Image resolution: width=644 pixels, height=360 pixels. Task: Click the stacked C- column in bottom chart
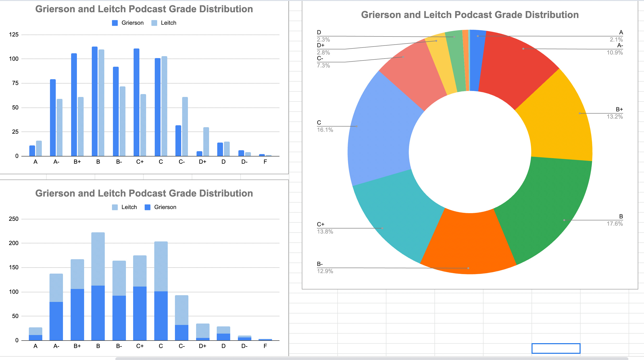coord(181,318)
